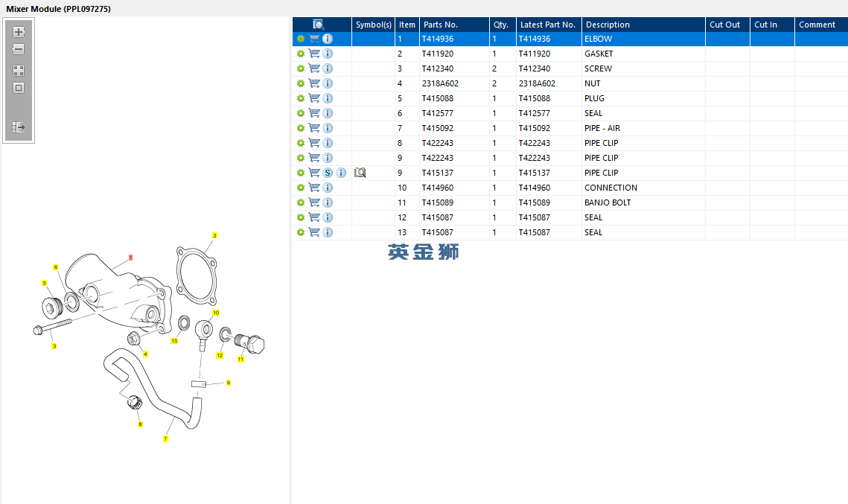Click the single-square fit view icon
The width and height of the screenshot is (848, 504).
pyautogui.click(x=19, y=88)
